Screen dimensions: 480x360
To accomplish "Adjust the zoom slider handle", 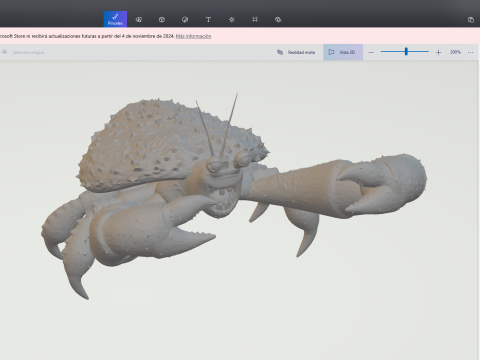I will [x=406, y=51].
